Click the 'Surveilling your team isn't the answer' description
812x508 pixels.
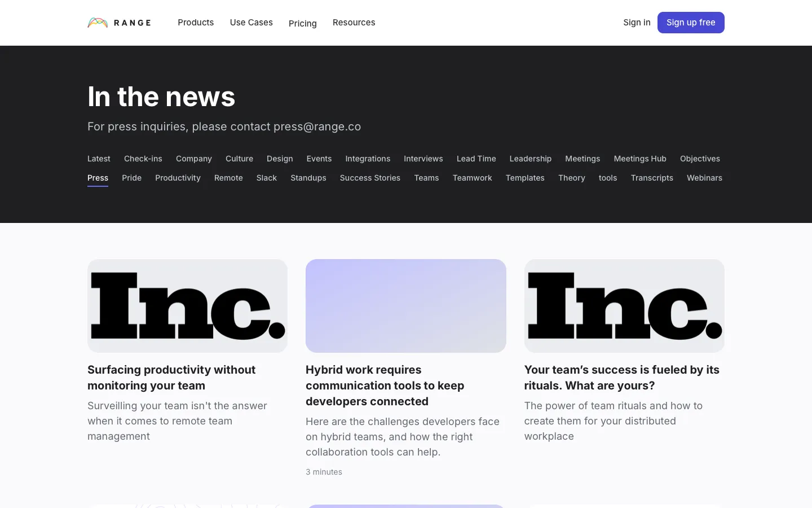(177, 421)
